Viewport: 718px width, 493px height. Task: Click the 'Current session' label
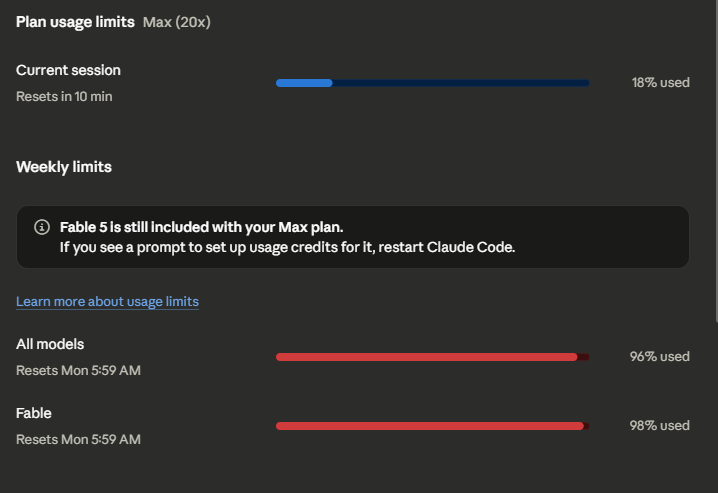tap(68, 70)
